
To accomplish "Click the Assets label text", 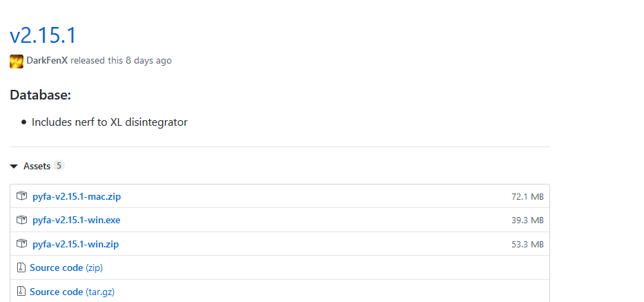I will point(37,166).
